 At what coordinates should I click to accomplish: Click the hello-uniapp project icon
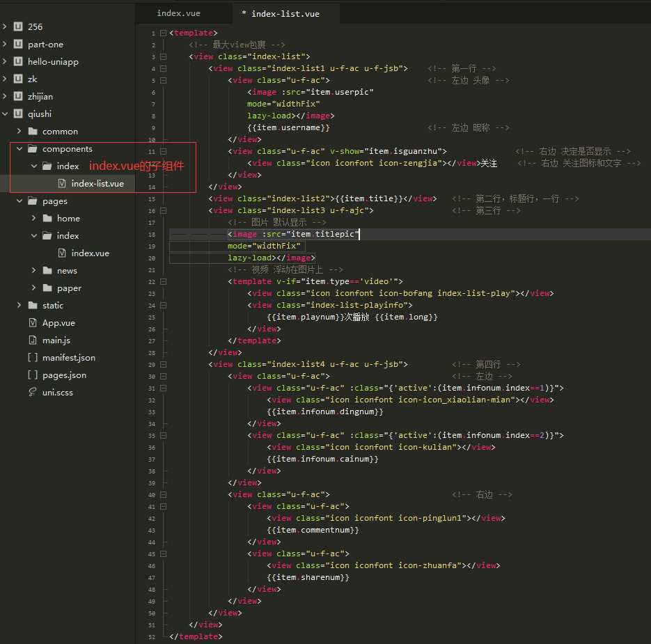[x=18, y=61]
